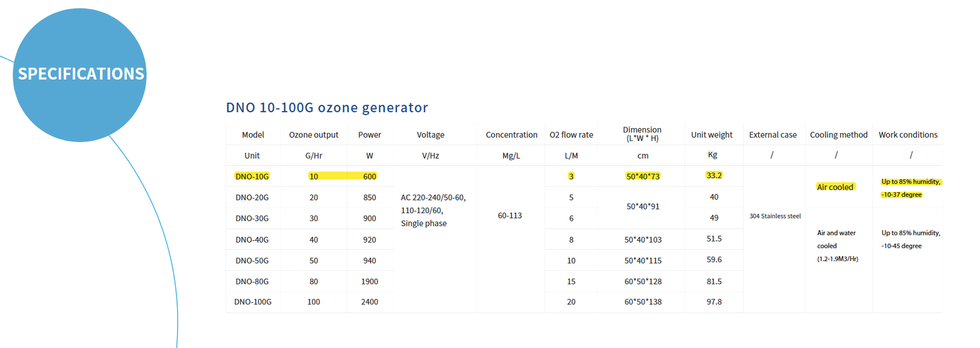Click the power value 900

point(369,218)
